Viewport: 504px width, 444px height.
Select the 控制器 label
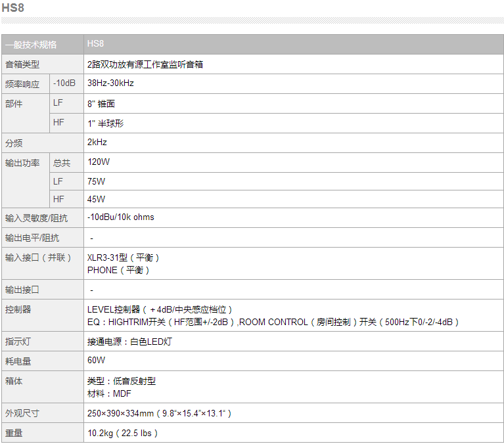click(x=18, y=309)
